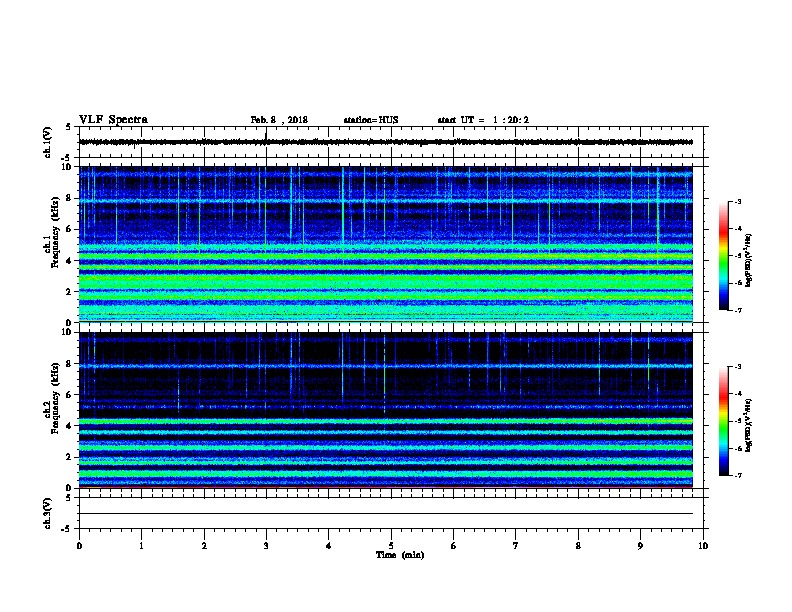Select the date text "Feb. 8 , 2018"

tap(279, 120)
